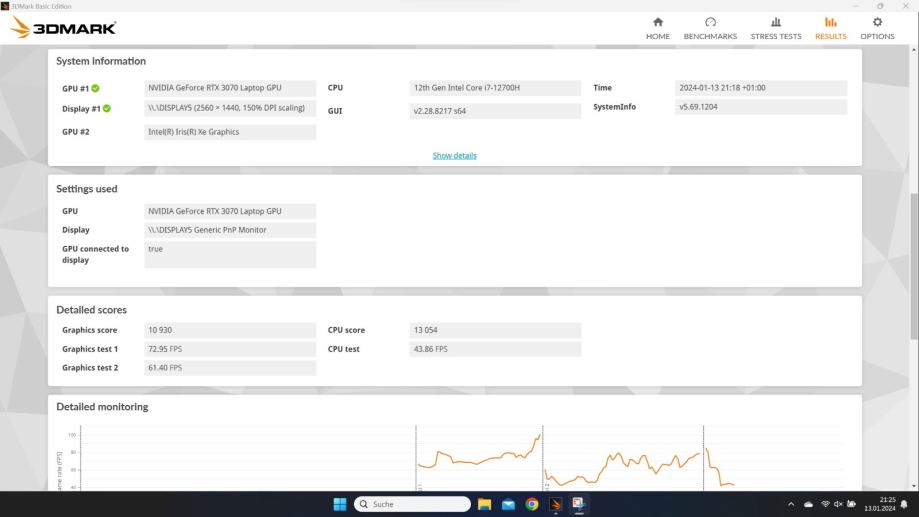Open the Wi-Fi network tray icon
Viewport: 919px width, 517px height.
coord(825,504)
